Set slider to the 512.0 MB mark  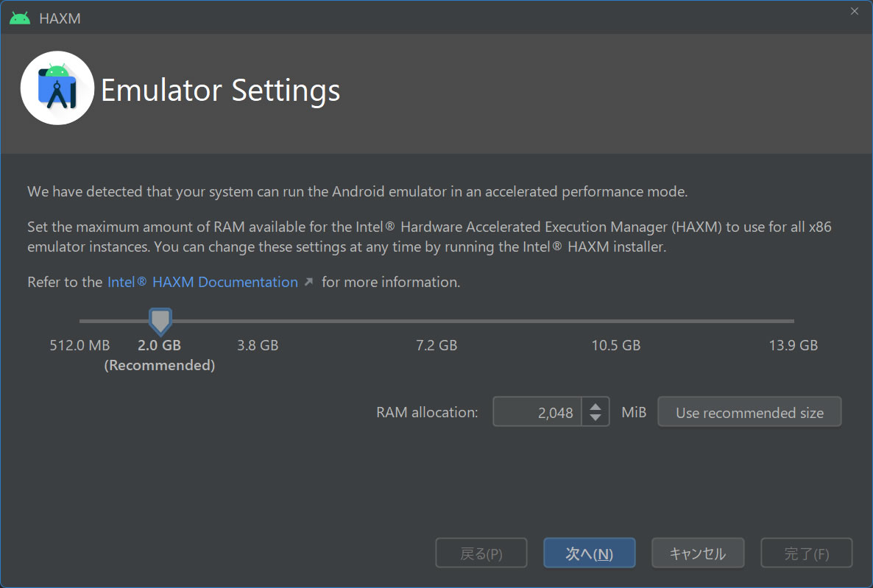coord(80,322)
